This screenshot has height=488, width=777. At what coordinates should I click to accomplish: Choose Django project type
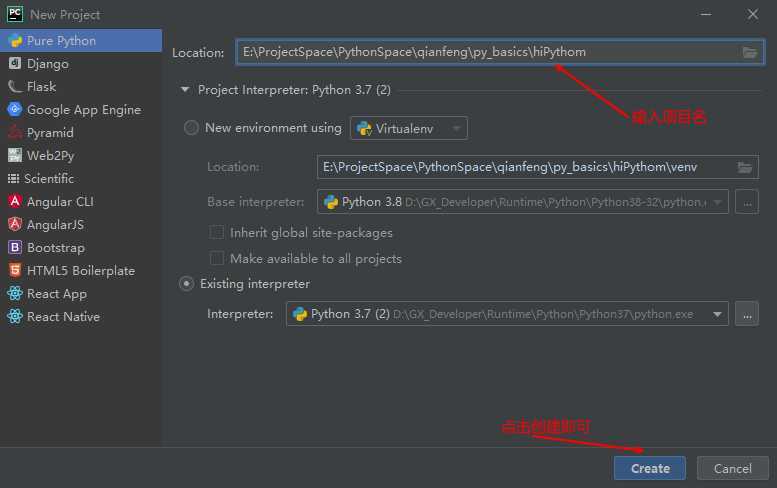(81, 63)
